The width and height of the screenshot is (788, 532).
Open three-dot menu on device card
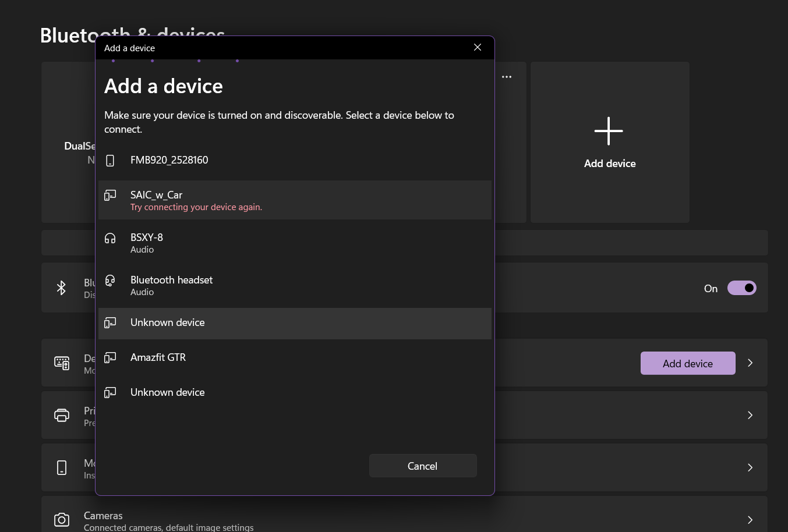tap(507, 77)
